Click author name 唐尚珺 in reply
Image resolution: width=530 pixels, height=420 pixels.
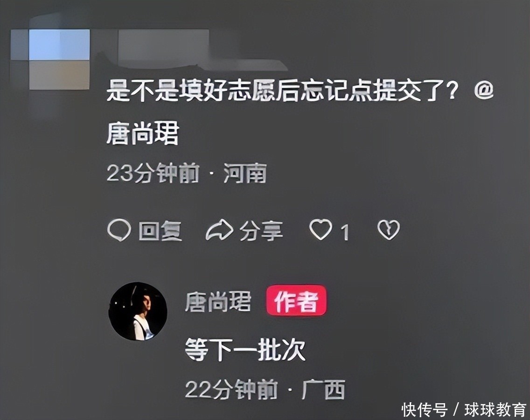(218, 301)
